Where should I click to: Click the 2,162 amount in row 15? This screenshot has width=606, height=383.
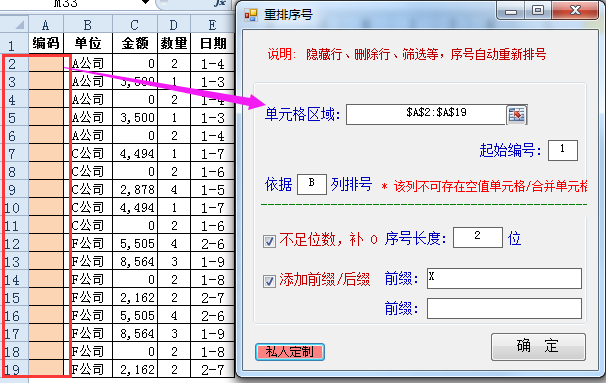click(135, 298)
